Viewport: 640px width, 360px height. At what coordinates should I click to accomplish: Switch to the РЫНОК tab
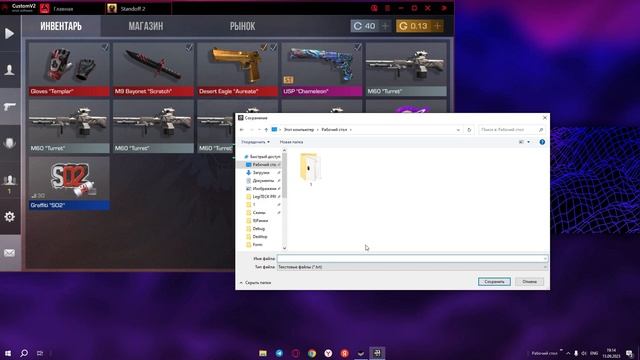(x=242, y=27)
